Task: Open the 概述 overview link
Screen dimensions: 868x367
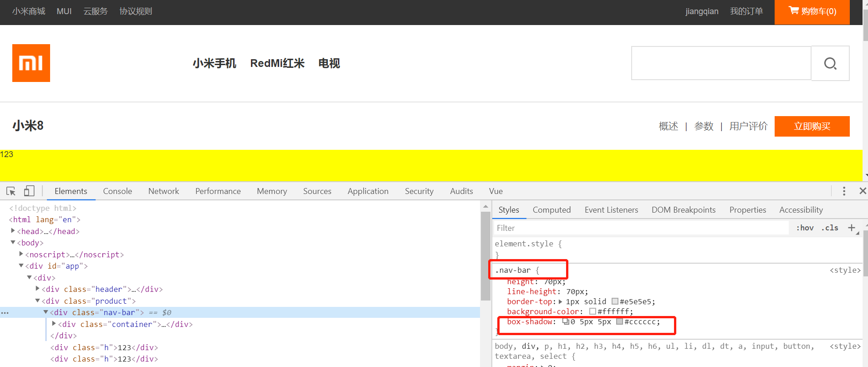Action: pos(669,126)
